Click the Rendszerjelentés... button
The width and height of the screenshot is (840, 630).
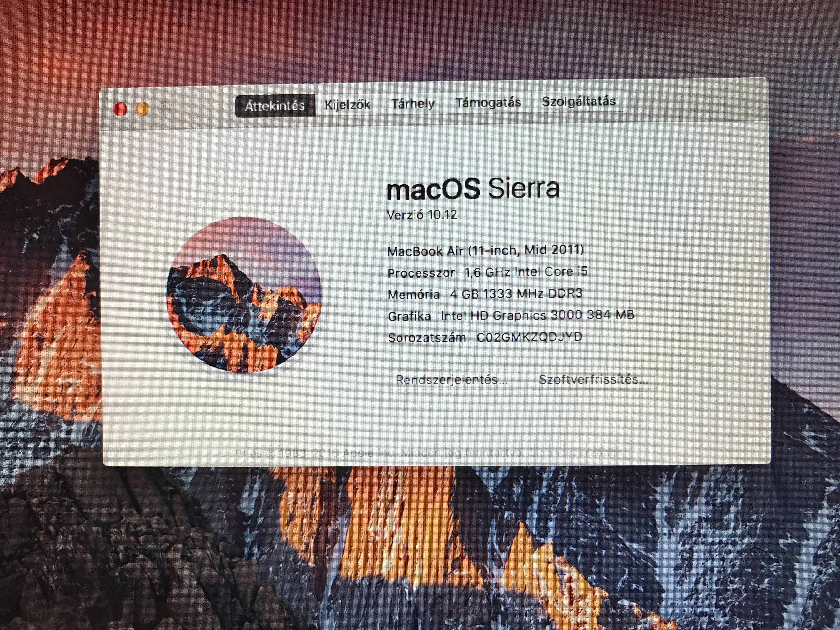tap(451, 380)
